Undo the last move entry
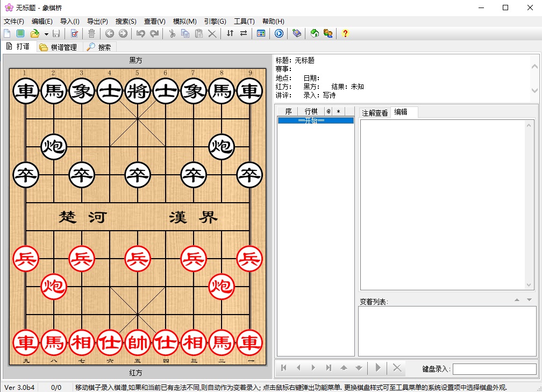Screen dimensions: 542x392 click(140, 33)
